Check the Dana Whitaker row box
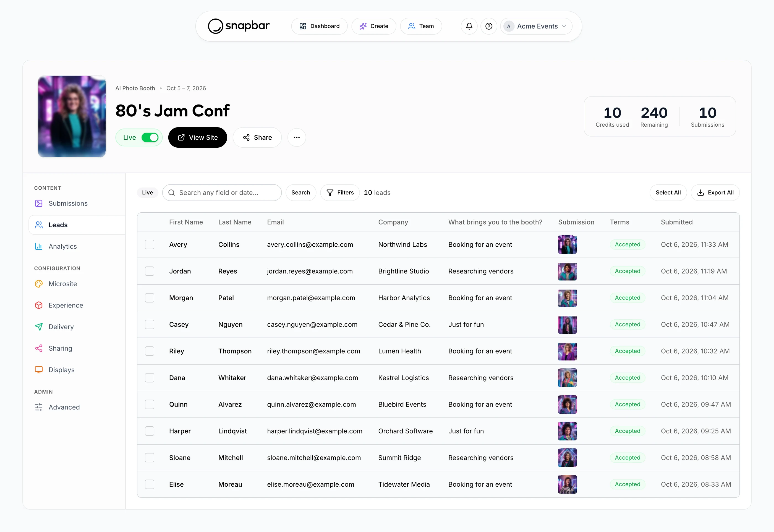This screenshot has width=774, height=532. (x=150, y=378)
